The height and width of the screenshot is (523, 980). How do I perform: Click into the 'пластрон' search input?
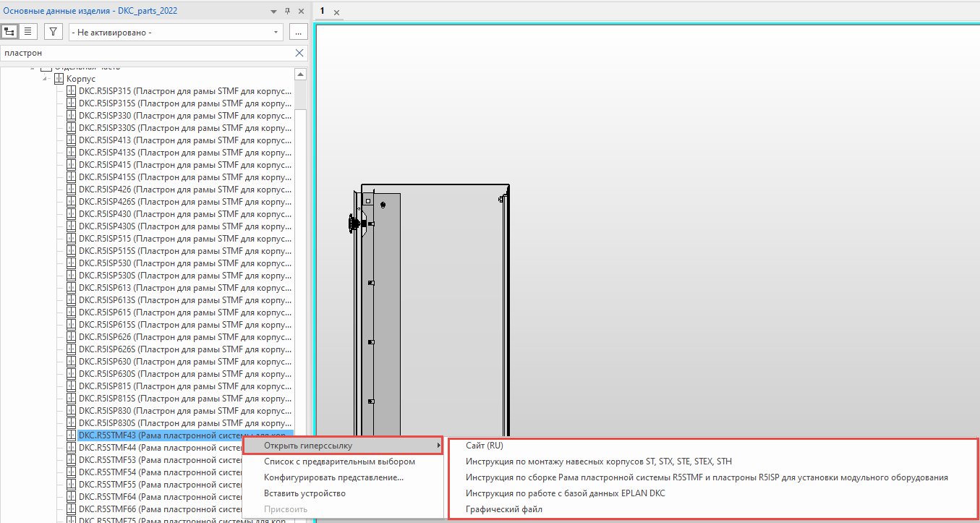147,53
